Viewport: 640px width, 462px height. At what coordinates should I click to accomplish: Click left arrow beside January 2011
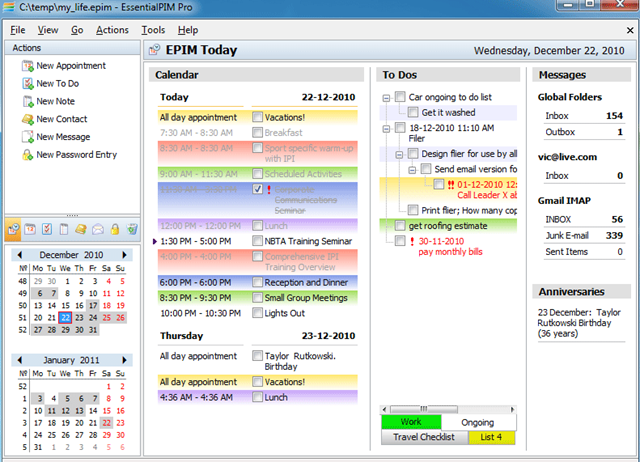[x=20, y=360]
